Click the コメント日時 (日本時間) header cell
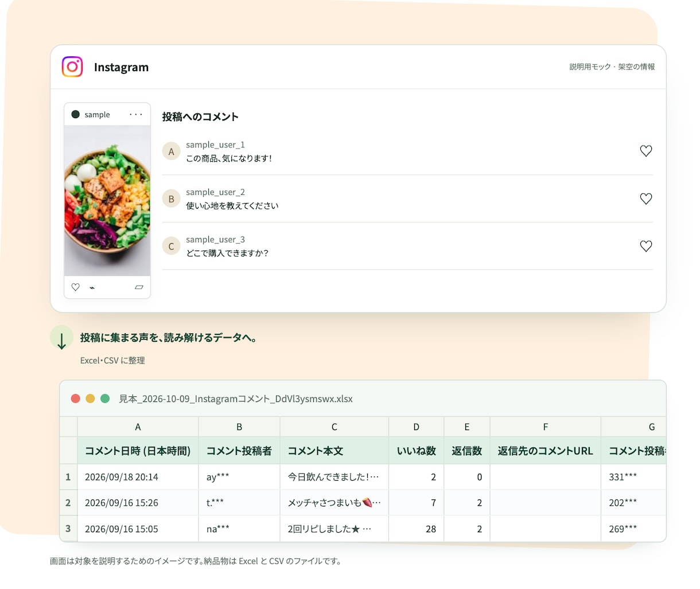The width and height of the screenshot is (700, 589). click(x=138, y=451)
